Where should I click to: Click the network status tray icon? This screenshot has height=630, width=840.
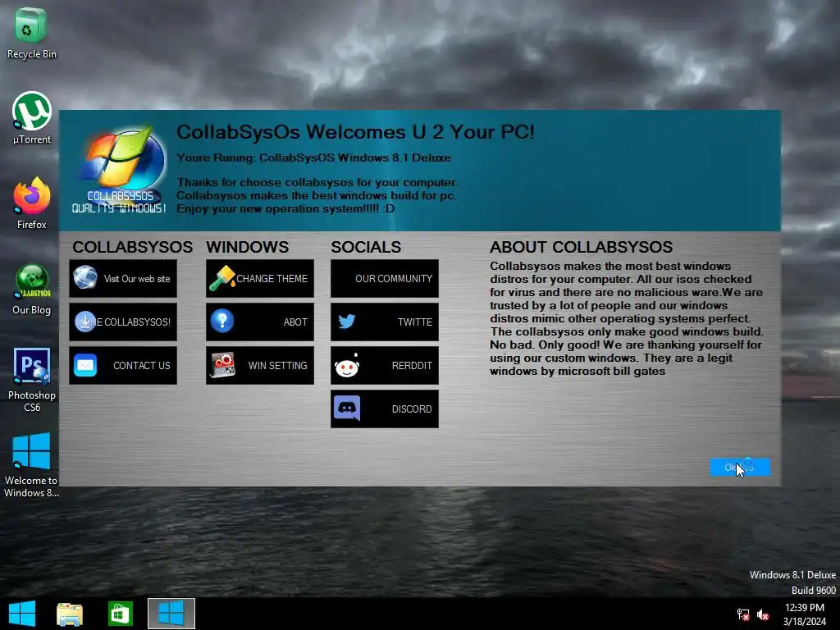[x=743, y=614]
